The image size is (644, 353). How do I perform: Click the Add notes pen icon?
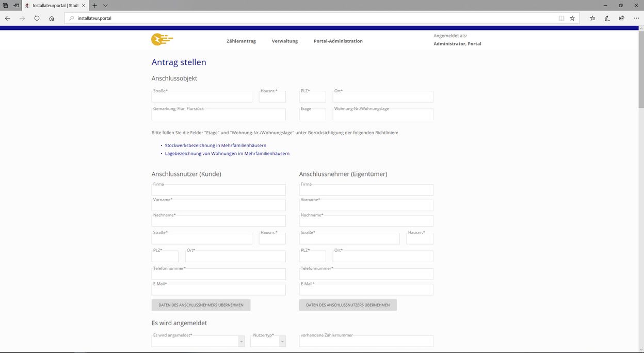pyautogui.click(x=607, y=18)
